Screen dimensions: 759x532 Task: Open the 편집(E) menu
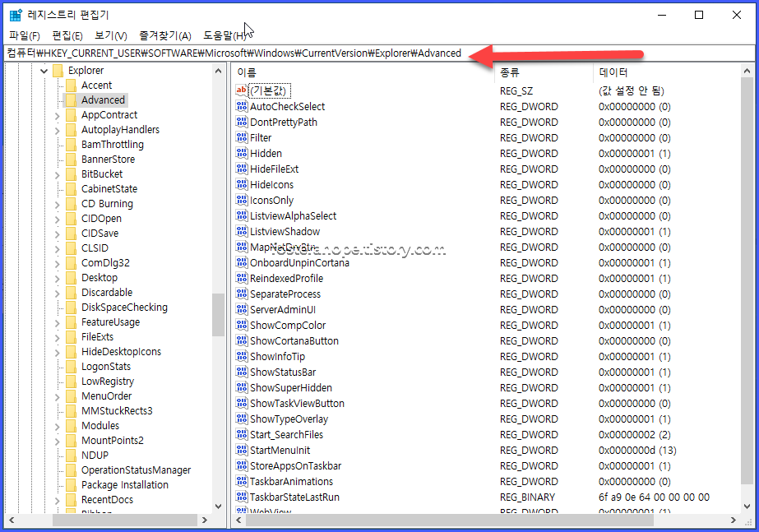(67, 35)
